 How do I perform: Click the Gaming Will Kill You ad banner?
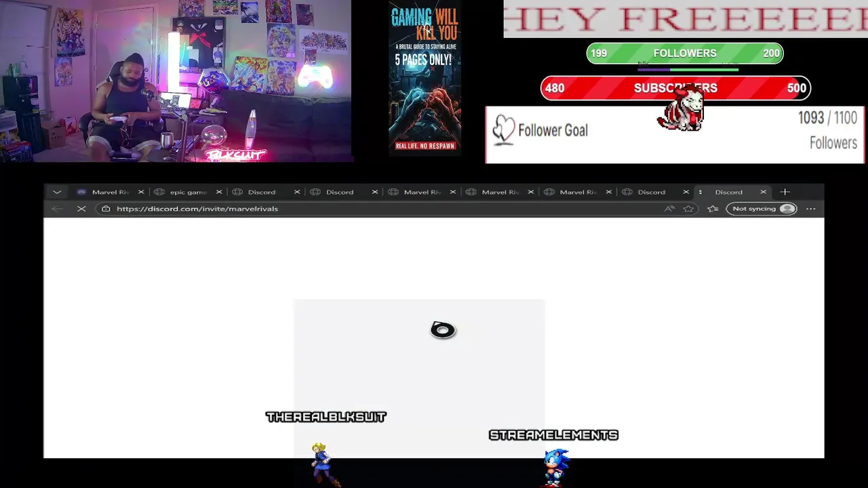(x=425, y=79)
